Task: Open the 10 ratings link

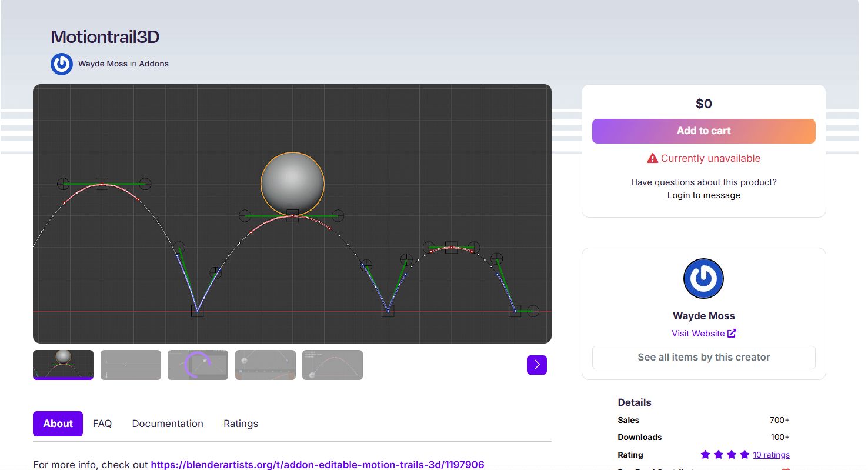Action: pyautogui.click(x=771, y=455)
